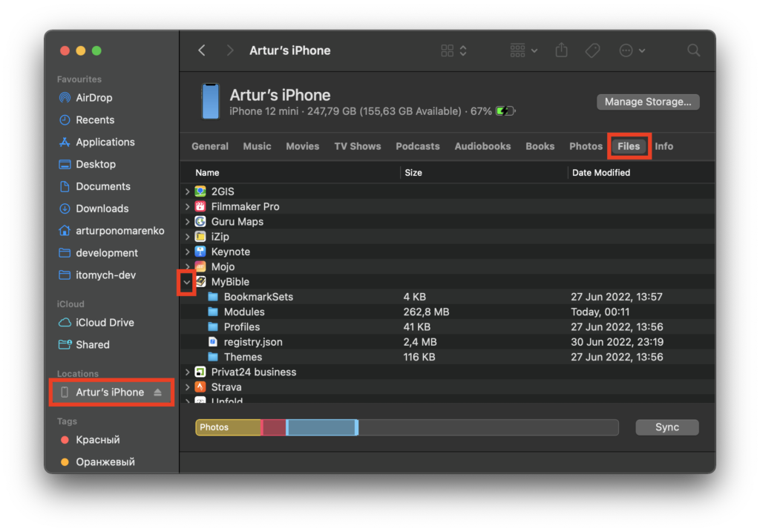Expand the Keynote row
760x532 pixels.
point(187,252)
